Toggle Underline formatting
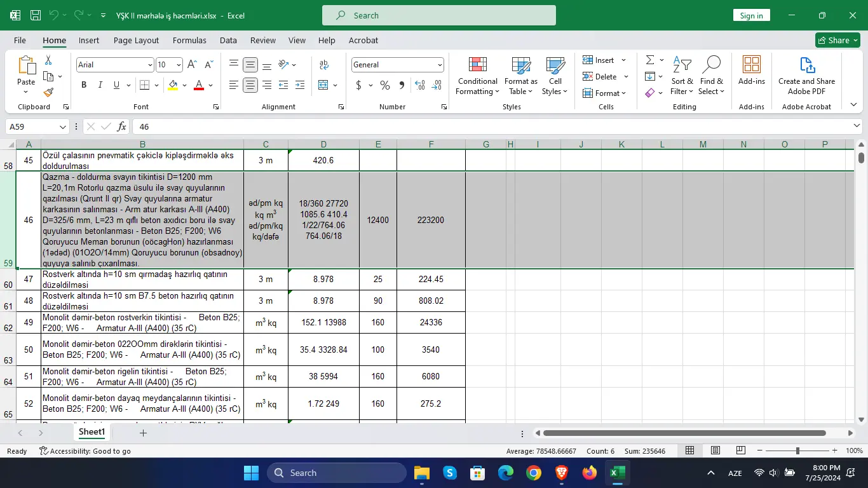Image resolution: width=868 pixels, height=488 pixels. 116,85
